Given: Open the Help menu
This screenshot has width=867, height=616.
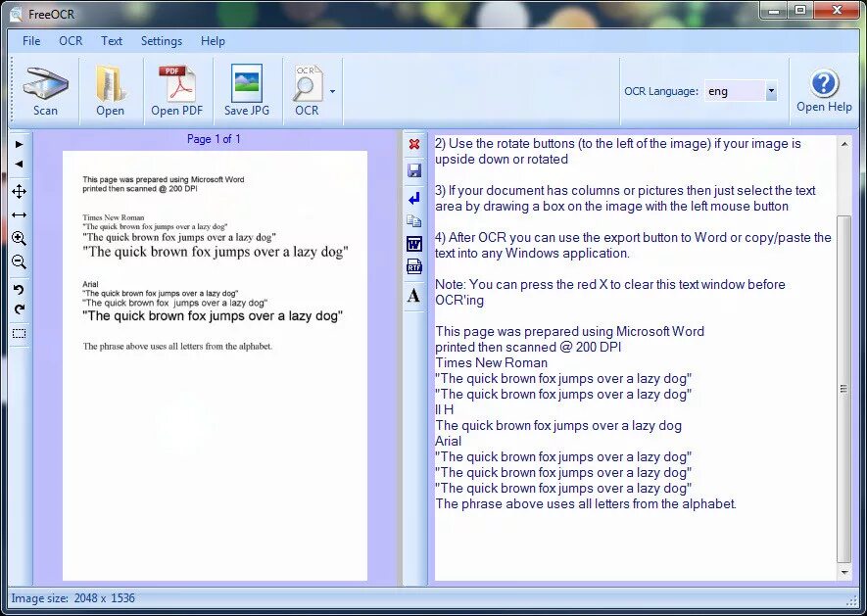Looking at the screenshot, I should pos(213,41).
